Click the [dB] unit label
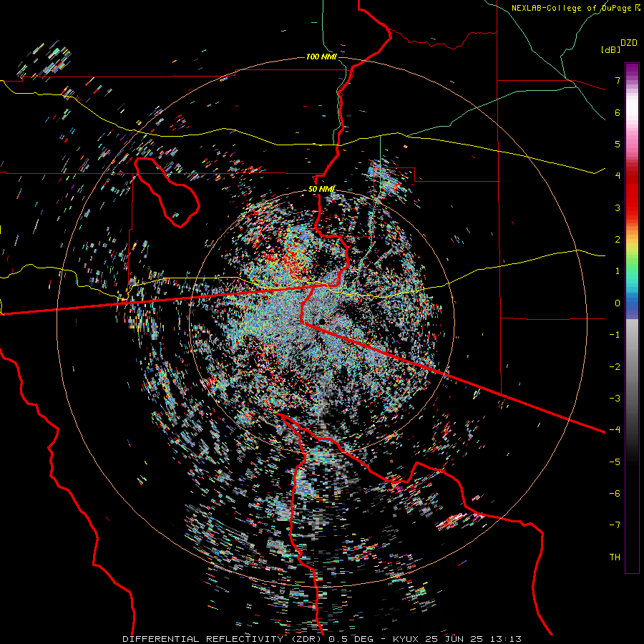The image size is (644, 644). 610,50
